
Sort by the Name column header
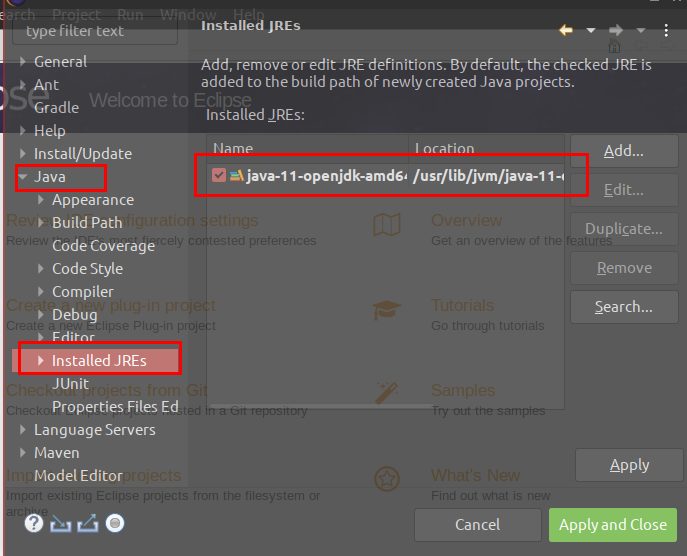(x=308, y=148)
